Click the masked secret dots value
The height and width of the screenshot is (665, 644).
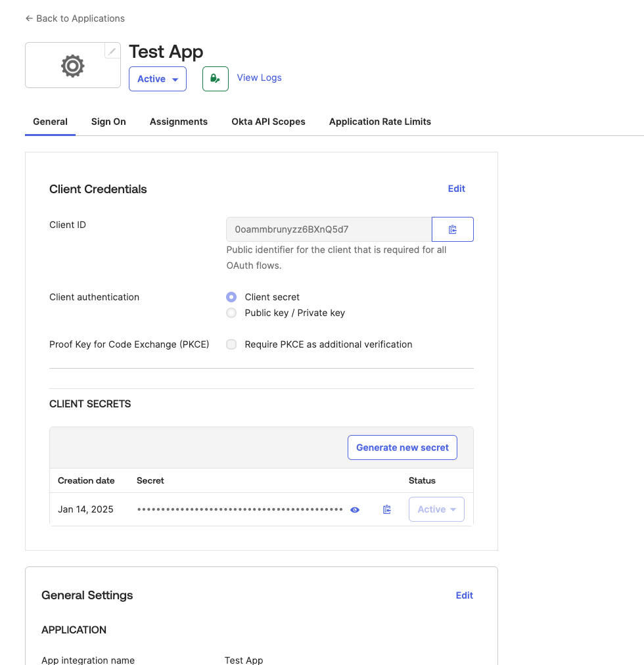coord(240,509)
